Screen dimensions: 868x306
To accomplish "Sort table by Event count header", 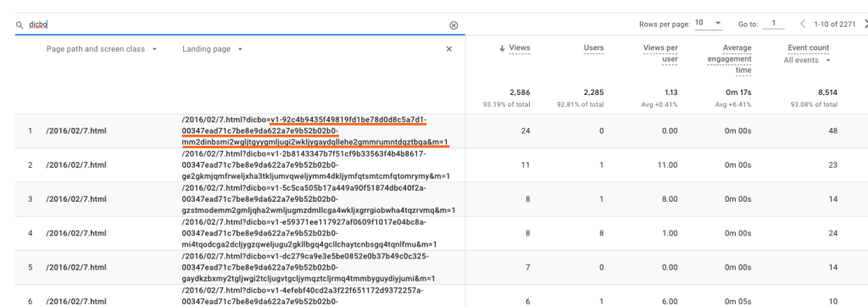I will pyautogui.click(x=808, y=48).
